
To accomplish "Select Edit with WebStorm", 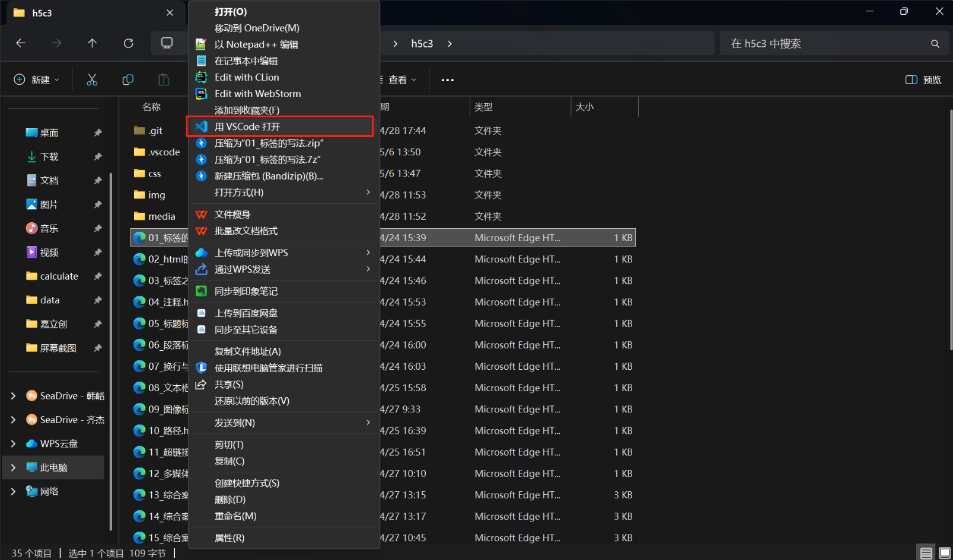I will [x=283, y=94].
